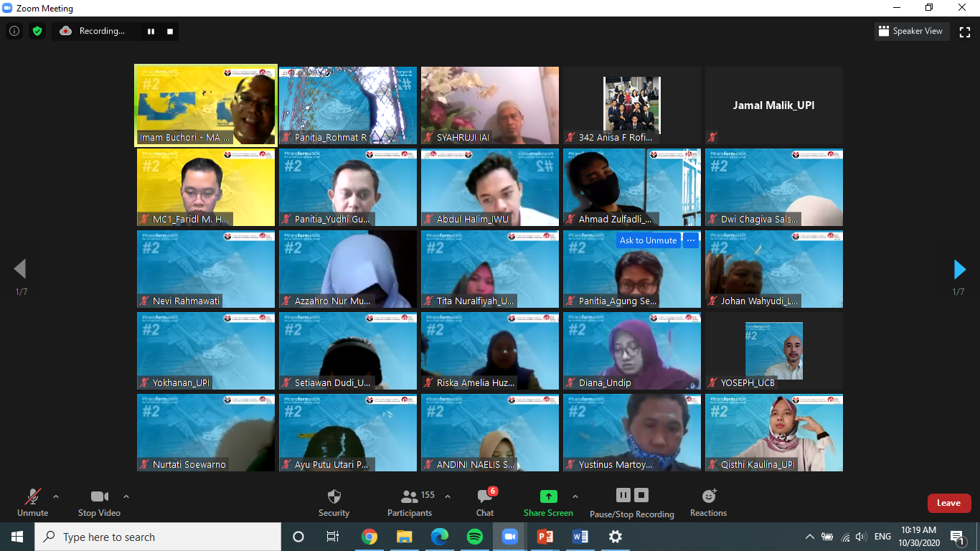Viewport: 980px width, 551px height.
Task: Select YOSEPH_UCB participant tile
Action: 774,351
